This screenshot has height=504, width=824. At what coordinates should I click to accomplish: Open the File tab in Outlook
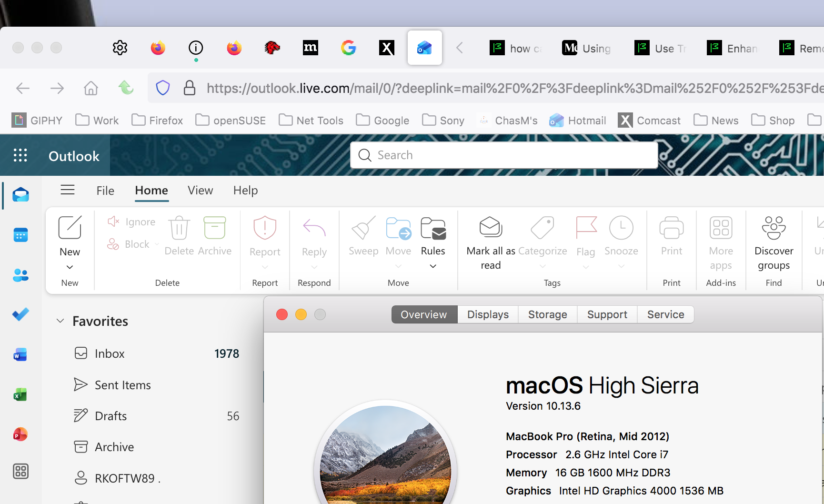coord(105,191)
